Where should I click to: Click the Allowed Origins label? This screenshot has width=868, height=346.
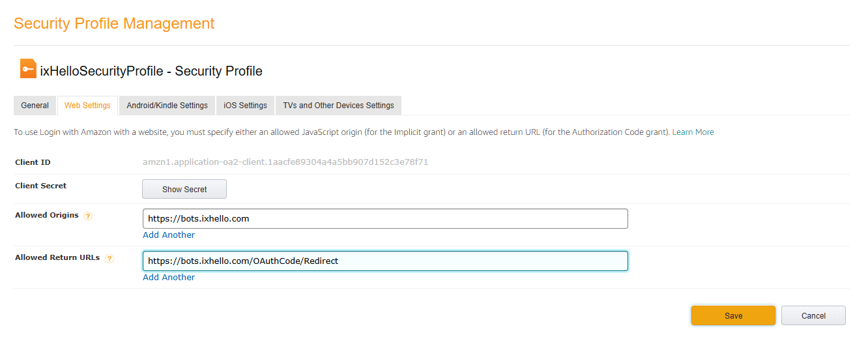coord(47,215)
